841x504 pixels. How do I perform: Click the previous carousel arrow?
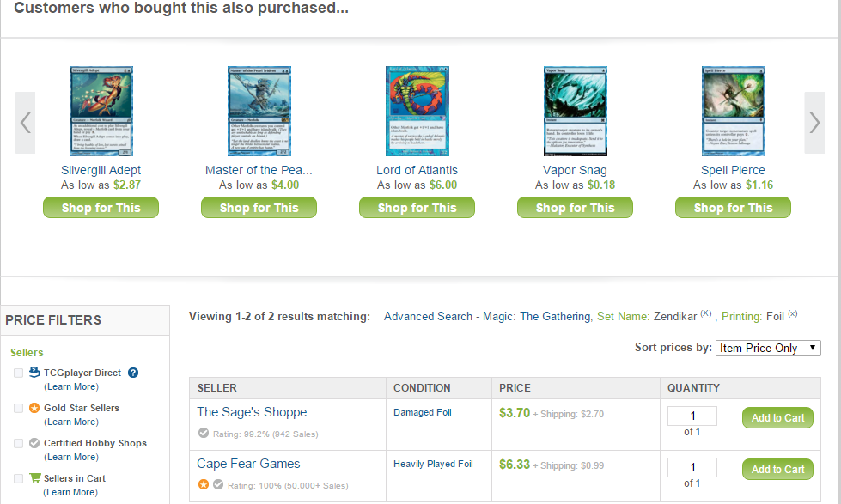[x=25, y=123]
